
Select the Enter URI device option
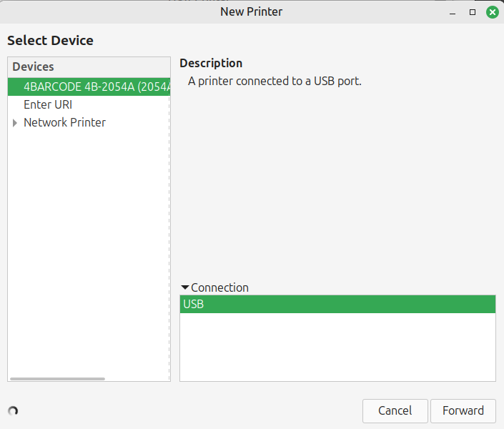[x=48, y=104]
